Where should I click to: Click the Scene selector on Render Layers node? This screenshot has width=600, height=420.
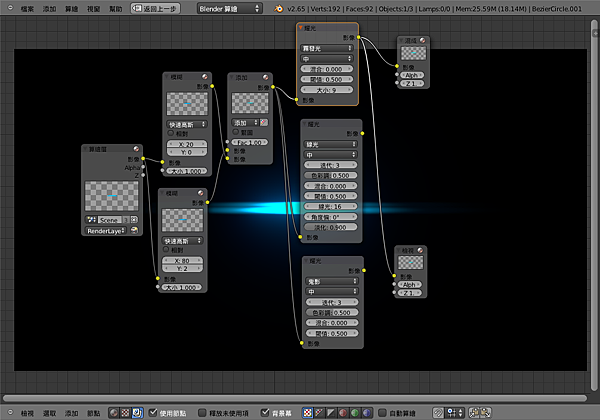tap(110, 220)
